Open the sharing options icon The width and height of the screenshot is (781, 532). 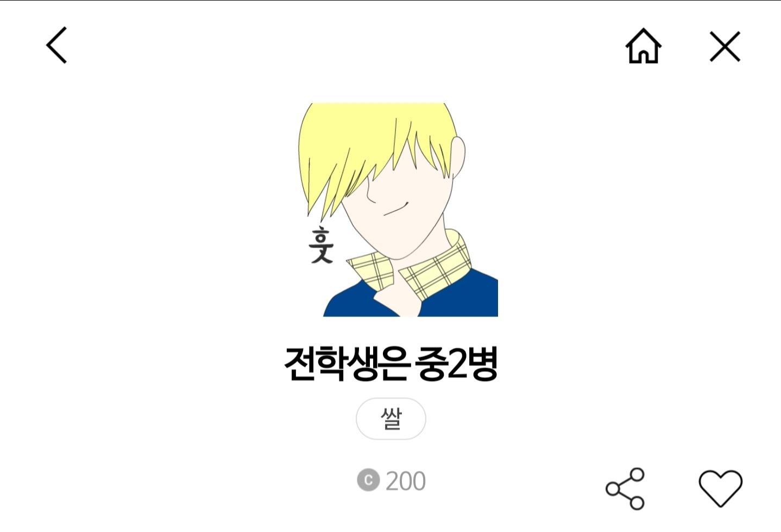point(625,489)
